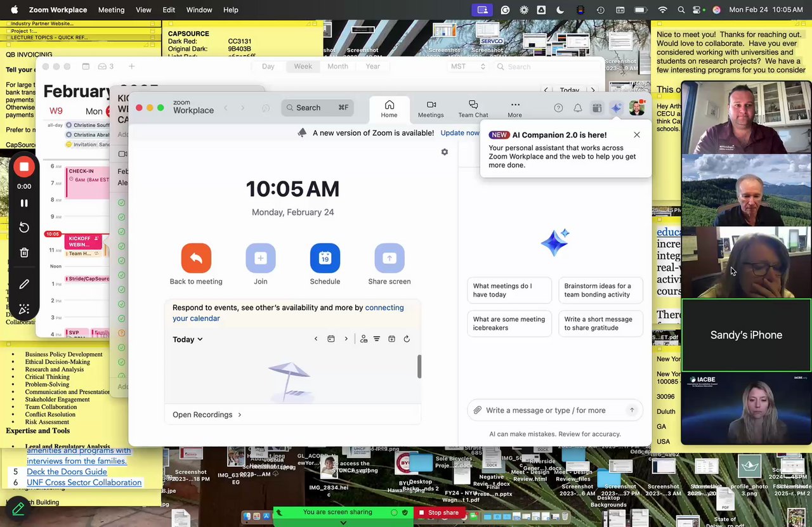
Task: Click the magic wand effects tool in recorder
Action: pos(24,309)
